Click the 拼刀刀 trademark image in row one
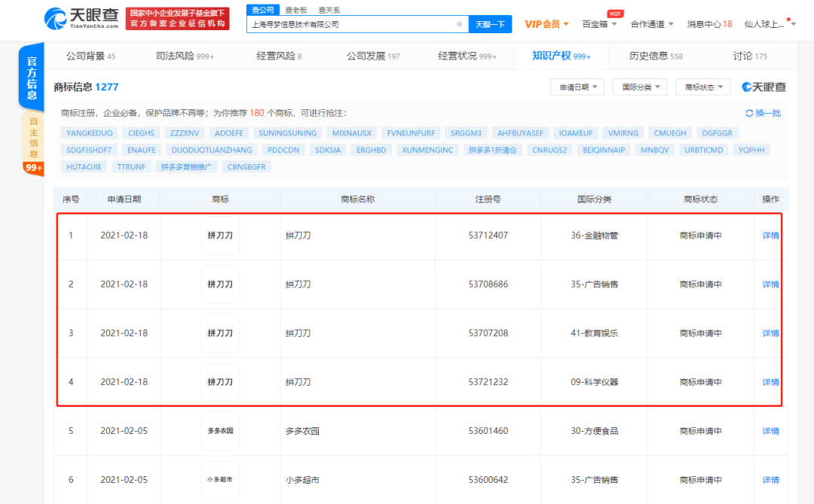The image size is (814, 504). click(x=219, y=235)
